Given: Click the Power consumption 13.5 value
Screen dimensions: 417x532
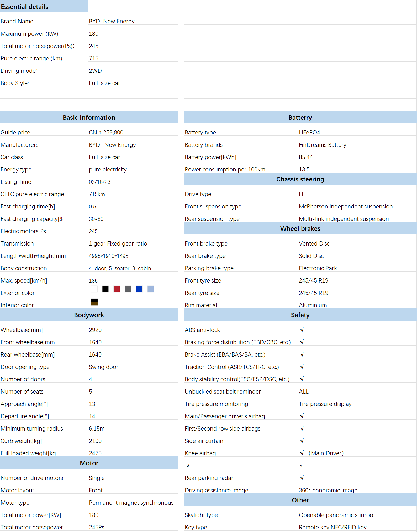Looking at the screenshot, I should click(x=304, y=169).
